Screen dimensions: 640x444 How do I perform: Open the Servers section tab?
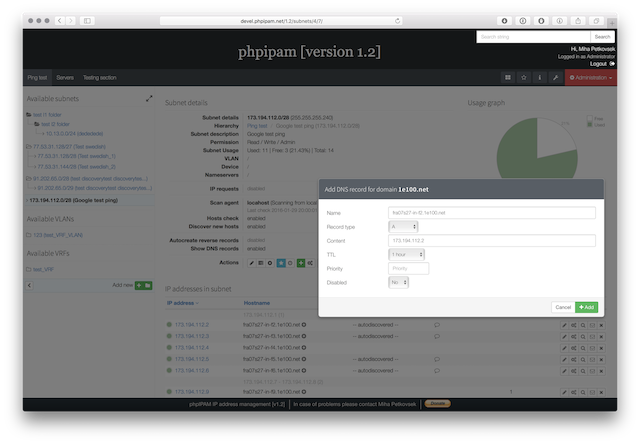tap(65, 78)
